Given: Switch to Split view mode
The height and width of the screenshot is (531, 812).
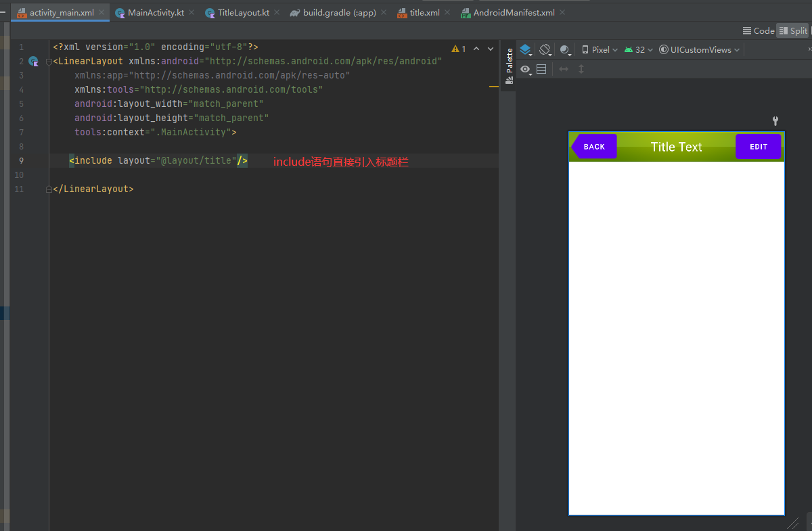Looking at the screenshot, I should [x=793, y=30].
